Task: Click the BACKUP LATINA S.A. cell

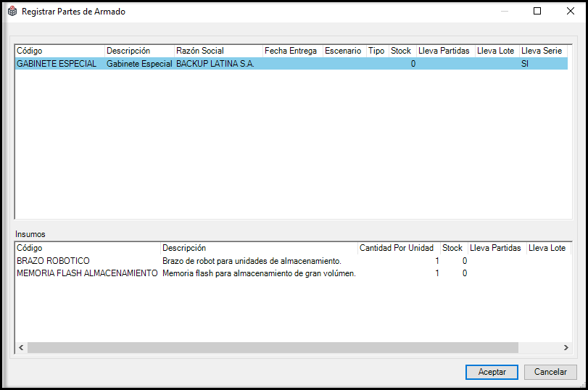Action: [215, 64]
